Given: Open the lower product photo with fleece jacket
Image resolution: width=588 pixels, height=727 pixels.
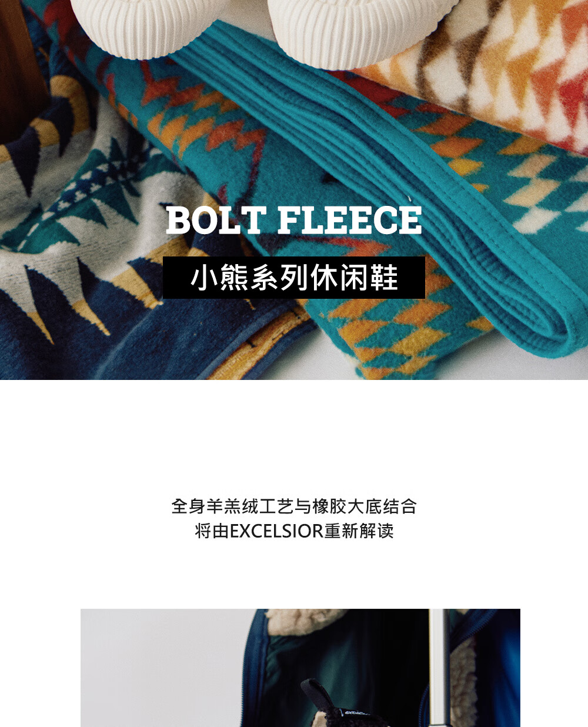Looking at the screenshot, I should click(x=300, y=668).
